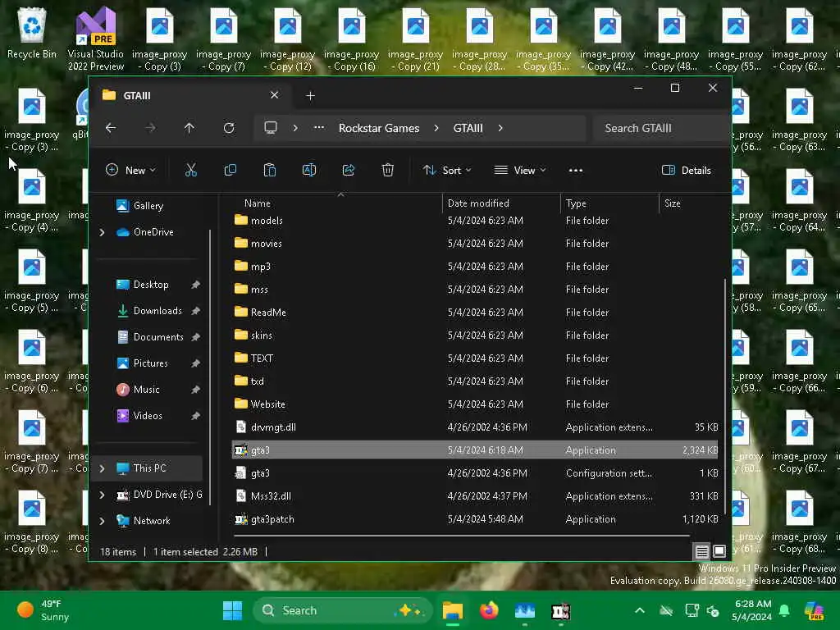840x630 pixels.
Task: Click the GTA3 app icon on taskbar
Action: [561, 610]
